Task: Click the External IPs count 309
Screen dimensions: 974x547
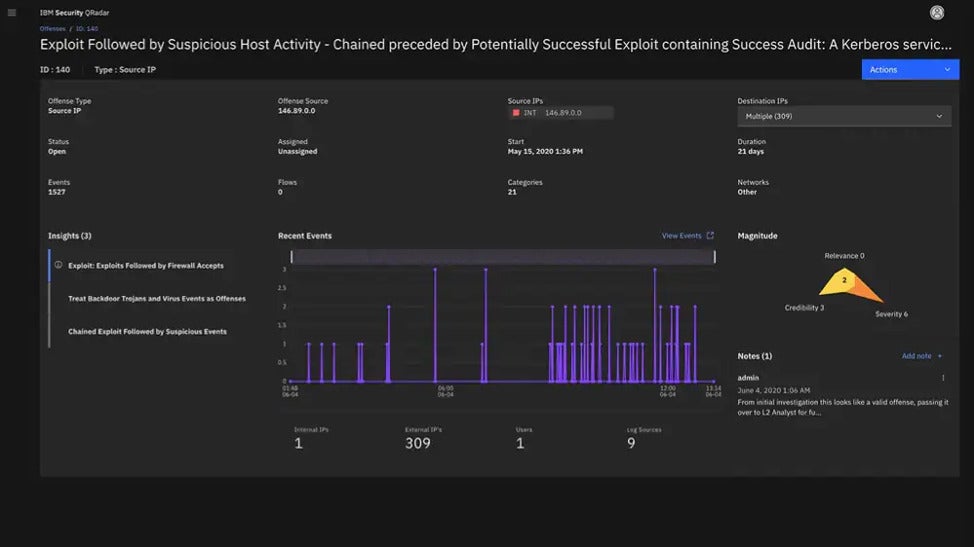Action: [417, 443]
